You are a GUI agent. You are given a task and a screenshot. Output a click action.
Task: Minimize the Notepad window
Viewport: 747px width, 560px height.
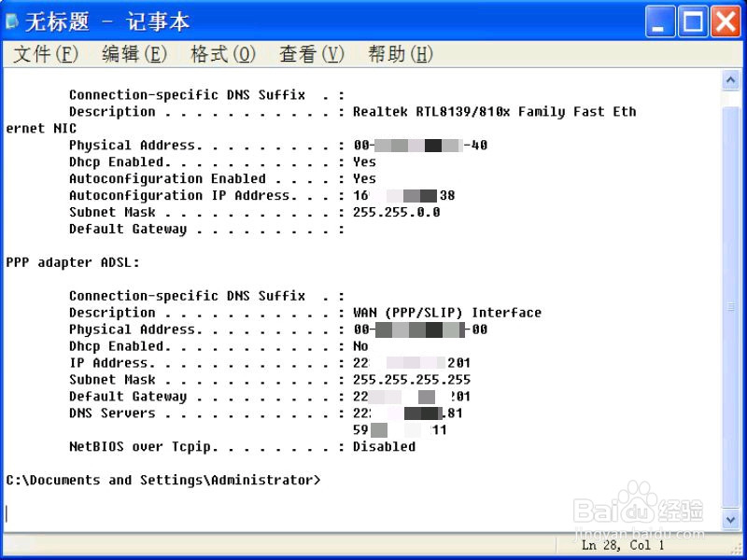[660, 21]
